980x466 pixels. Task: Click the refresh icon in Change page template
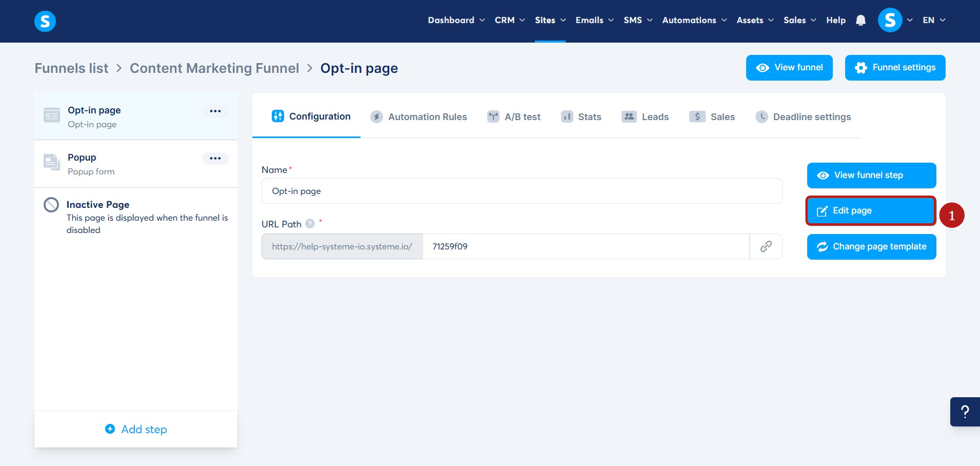click(x=823, y=247)
